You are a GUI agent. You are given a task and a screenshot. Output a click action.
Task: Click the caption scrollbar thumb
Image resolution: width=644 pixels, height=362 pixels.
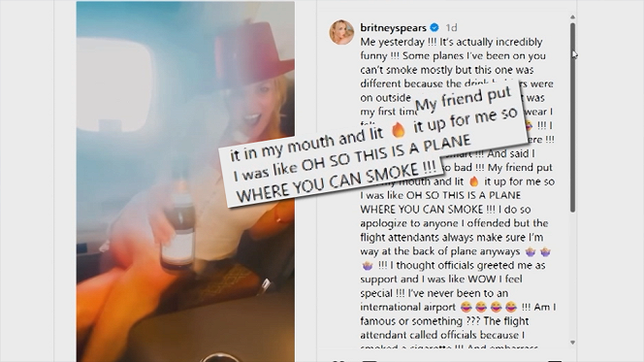(572, 117)
